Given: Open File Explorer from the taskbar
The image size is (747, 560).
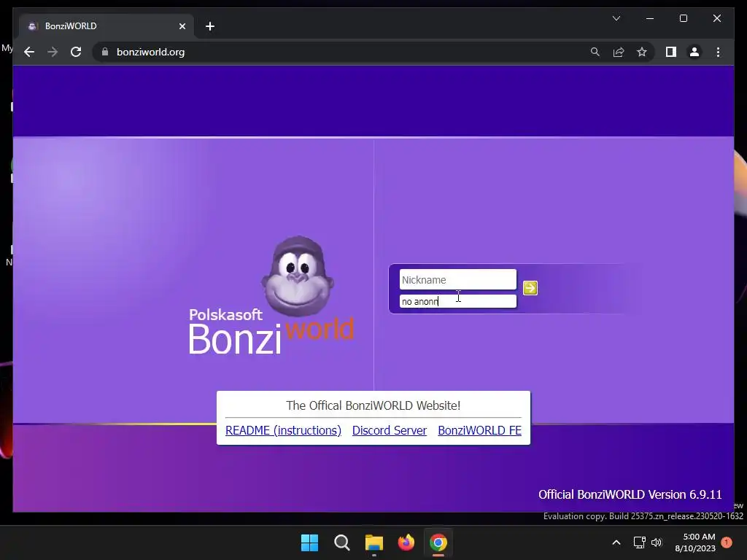Looking at the screenshot, I should 374,542.
